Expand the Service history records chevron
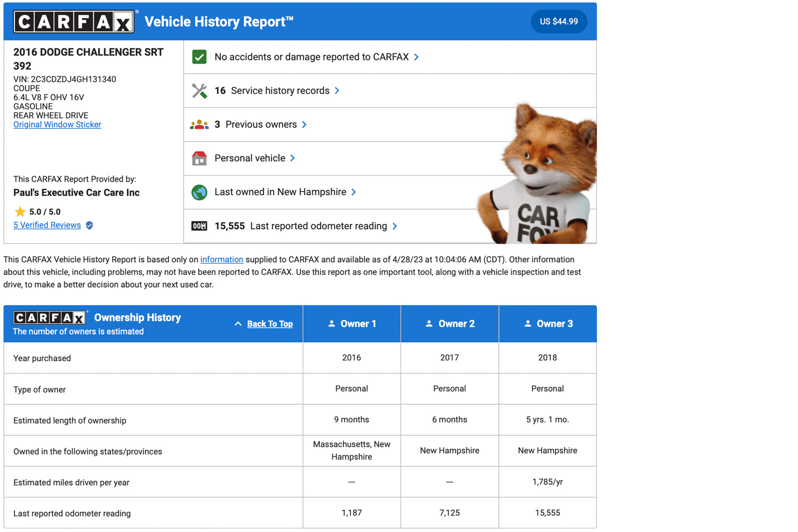The image size is (798, 532). coord(337,90)
